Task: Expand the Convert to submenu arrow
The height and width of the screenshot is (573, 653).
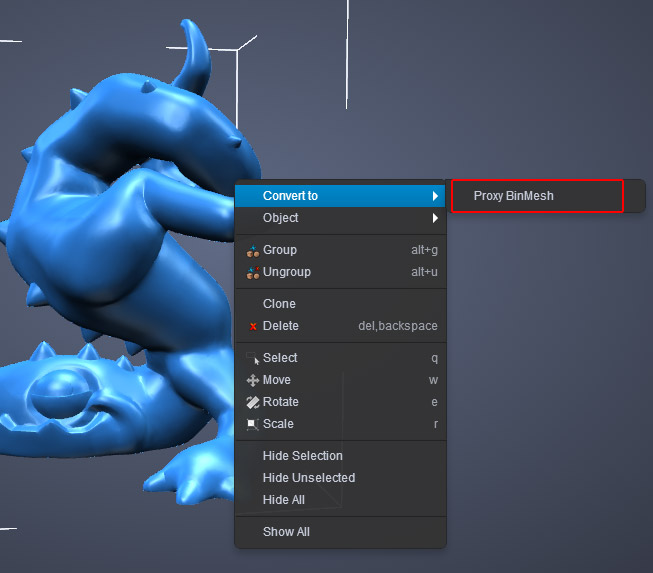Action: tap(435, 196)
